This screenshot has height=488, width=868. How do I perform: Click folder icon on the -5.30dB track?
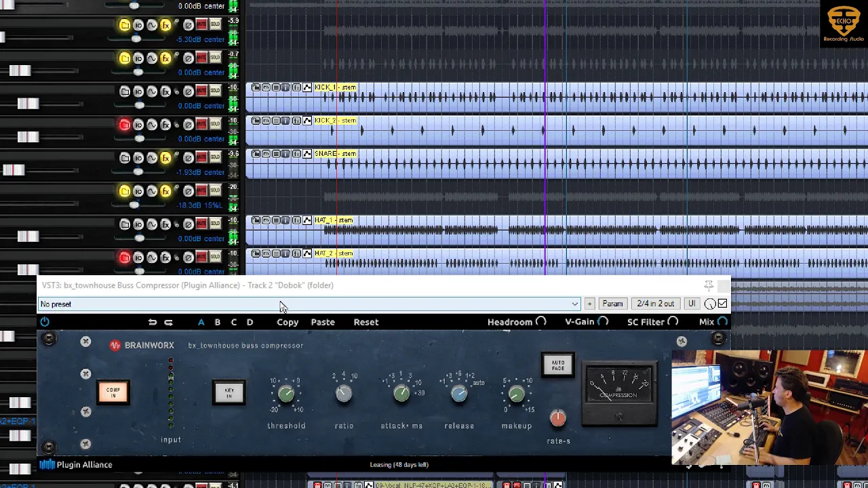(125, 25)
